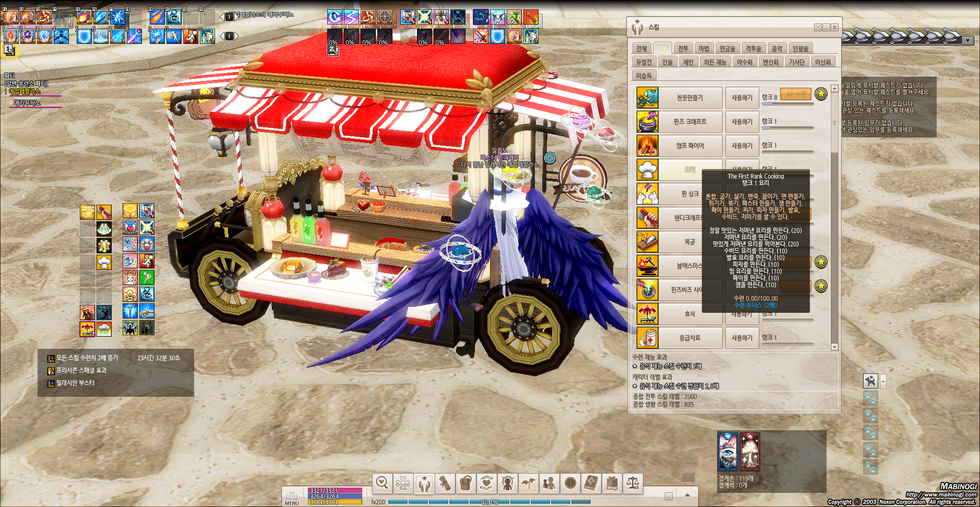Open the mail envelope icon
This screenshot has width=980, height=507.
click(688, 477)
